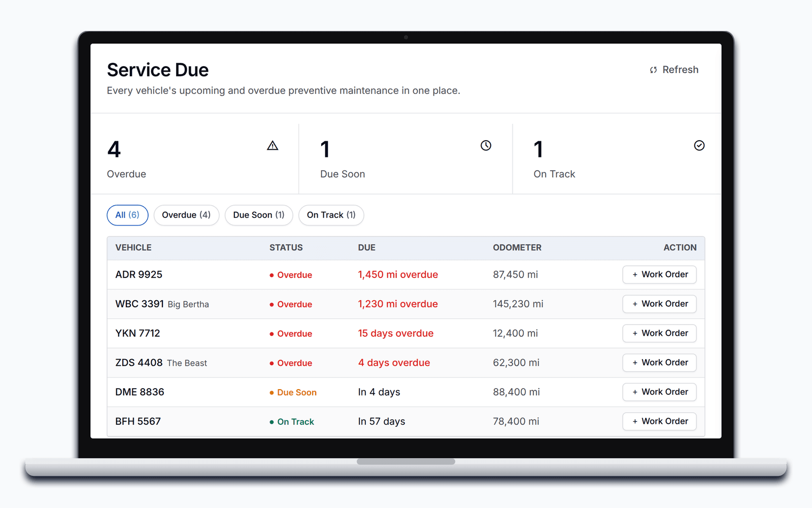Select vehicle WBC 3391

point(140,304)
